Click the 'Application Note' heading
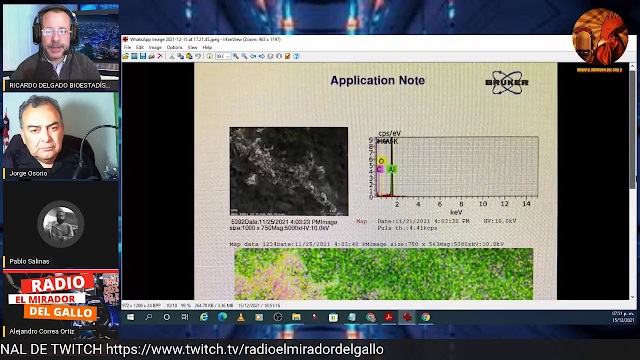The image size is (640, 360). (x=378, y=80)
